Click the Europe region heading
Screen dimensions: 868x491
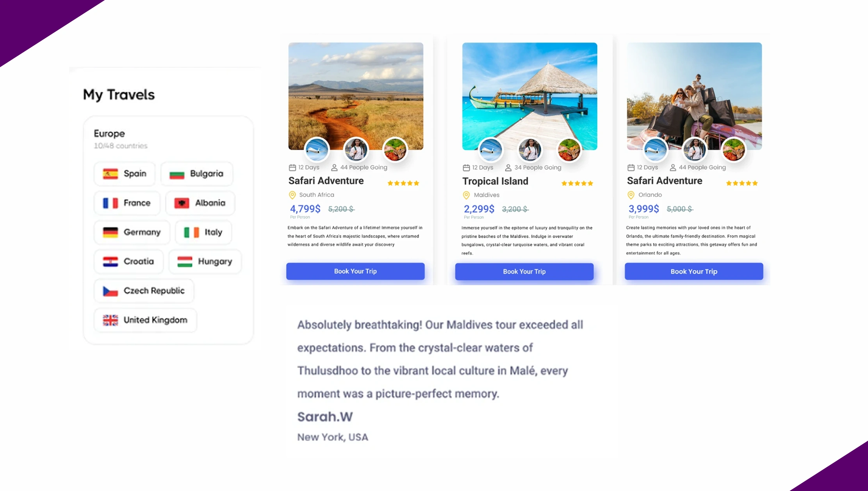[109, 134]
